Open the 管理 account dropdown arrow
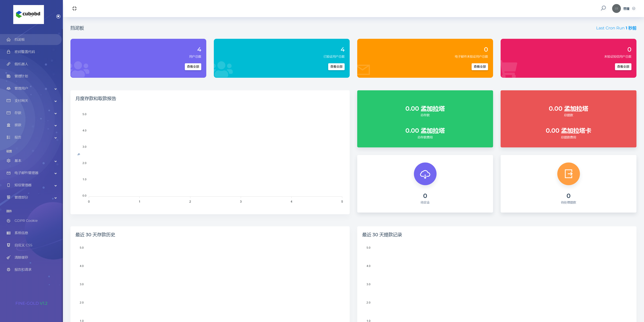This screenshot has height=322, width=644. pos(633,9)
